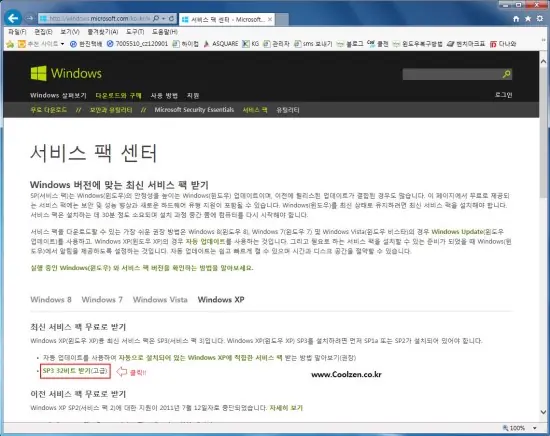Image resolution: width=550 pixels, height=436 pixels.
Task: Click the browser forward arrow button
Action: 30,18
